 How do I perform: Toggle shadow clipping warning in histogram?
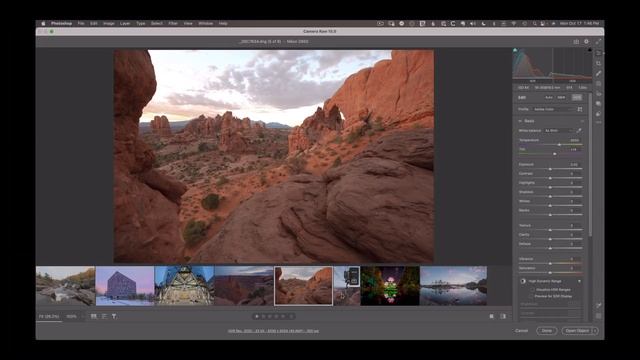[x=515, y=50]
